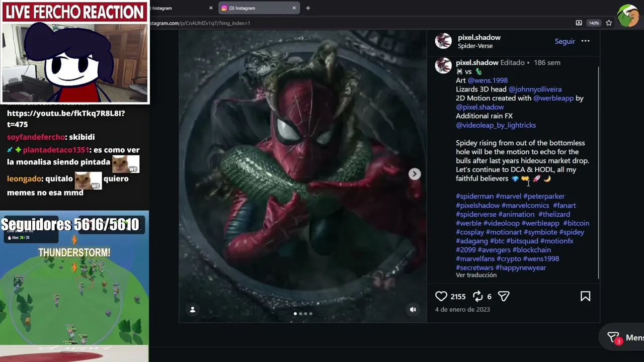
Task: Open the #bitcoin hashtag
Action: point(576,223)
